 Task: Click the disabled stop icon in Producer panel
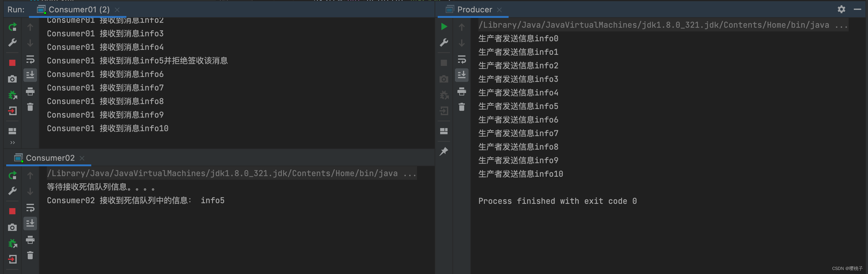tap(444, 62)
